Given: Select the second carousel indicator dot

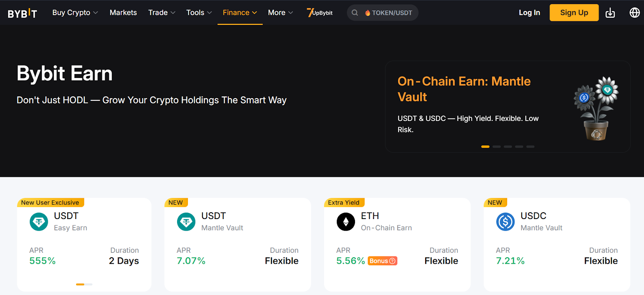Looking at the screenshot, I should 496,146.
